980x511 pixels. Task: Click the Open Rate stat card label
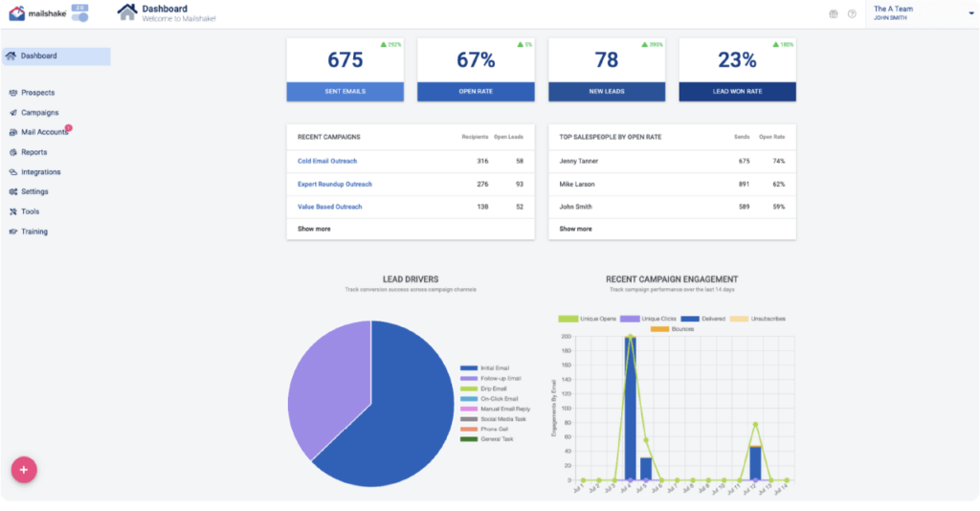[476, 91]
